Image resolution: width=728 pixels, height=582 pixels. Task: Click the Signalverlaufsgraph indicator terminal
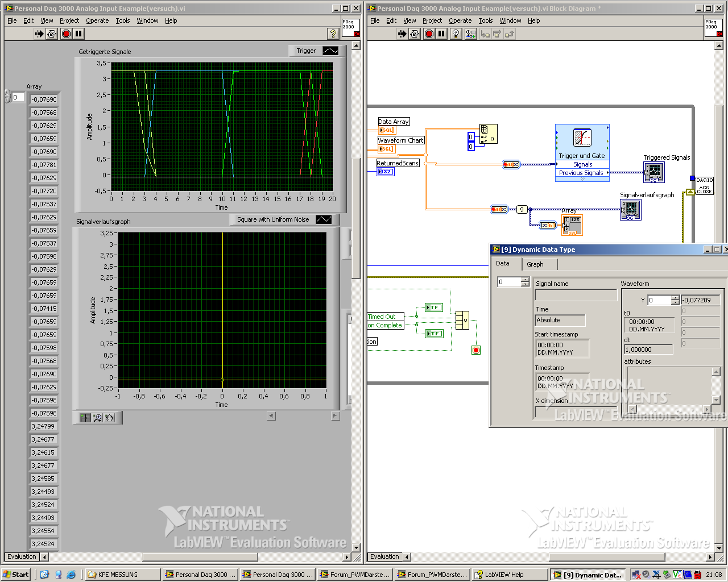coord(630,210)
